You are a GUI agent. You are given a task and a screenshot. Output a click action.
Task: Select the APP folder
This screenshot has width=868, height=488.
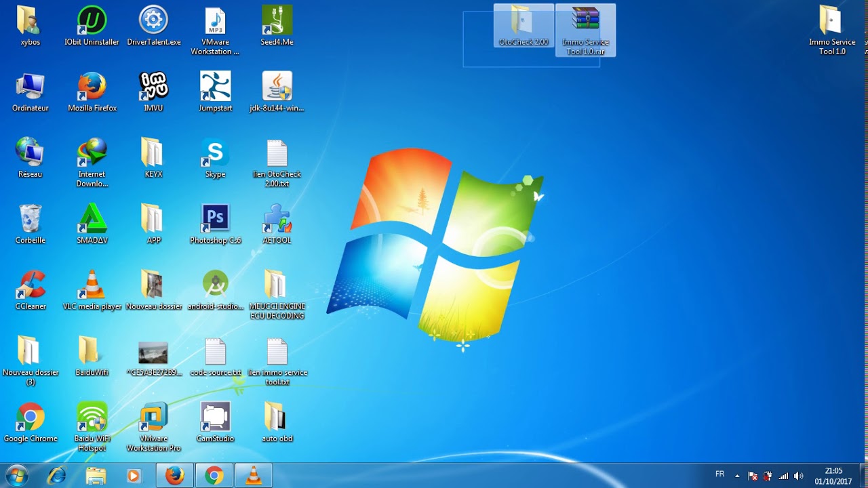[153, 218]
